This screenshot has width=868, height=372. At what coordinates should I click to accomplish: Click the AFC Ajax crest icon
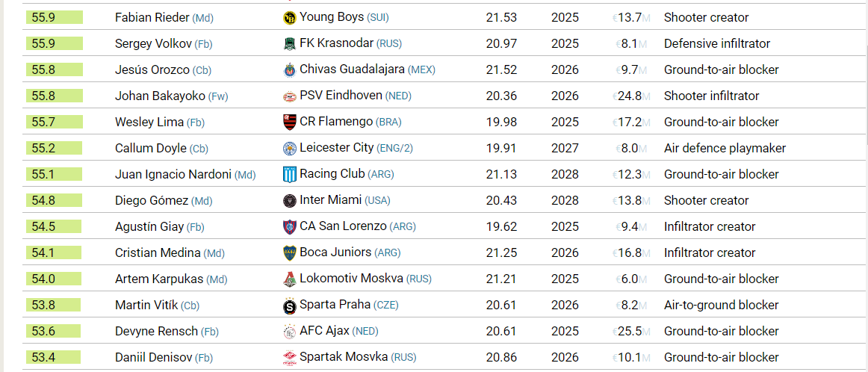pos(290,332)
